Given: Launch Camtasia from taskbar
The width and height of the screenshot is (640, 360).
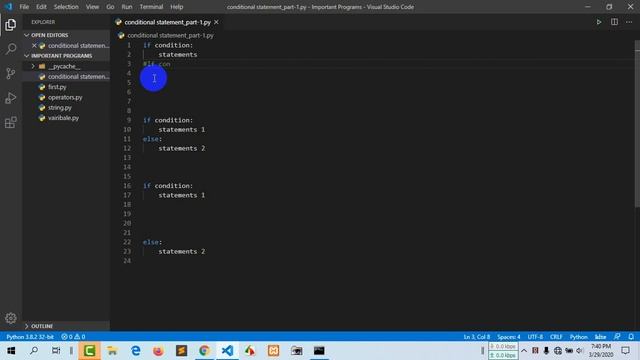Looking at the screenshot, I should [89, 351].
